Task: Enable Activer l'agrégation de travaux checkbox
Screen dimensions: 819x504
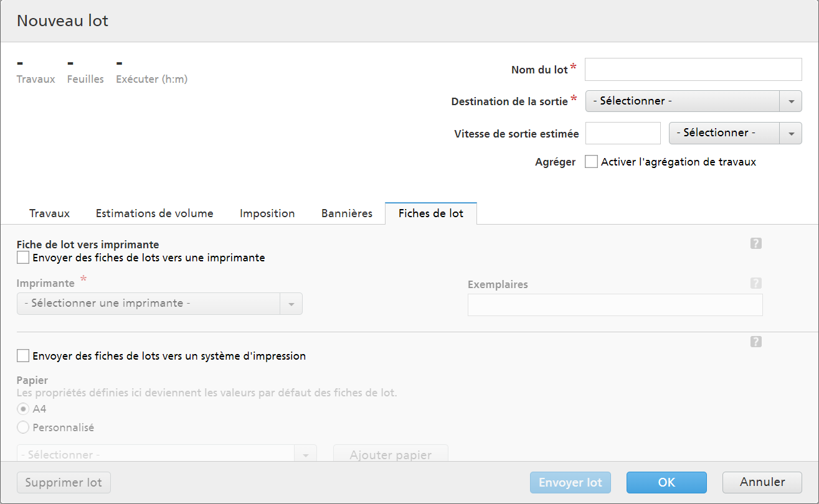Action: 591,162
